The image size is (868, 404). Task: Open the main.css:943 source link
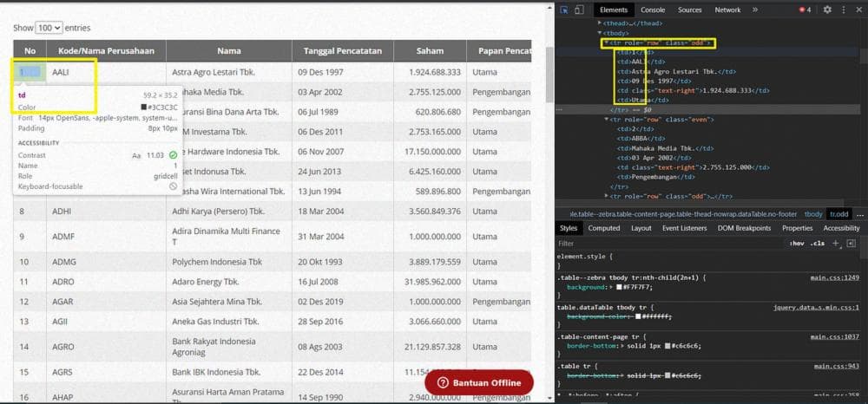[837, 366]
